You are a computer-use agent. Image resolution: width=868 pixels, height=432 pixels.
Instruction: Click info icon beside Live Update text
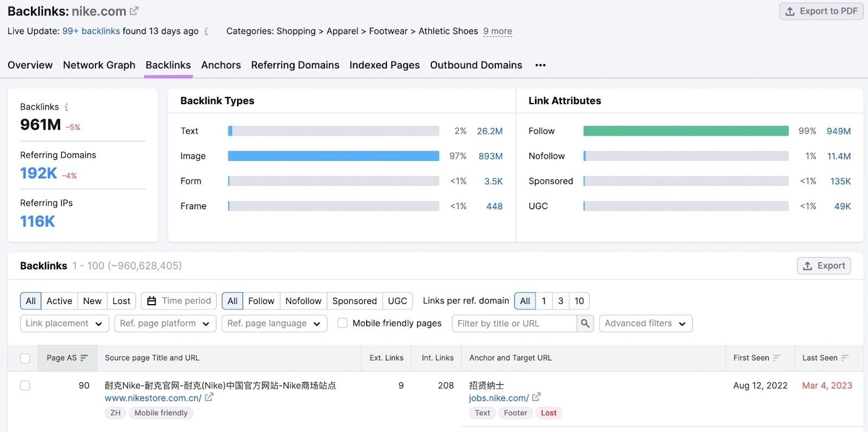coord(206,31)
